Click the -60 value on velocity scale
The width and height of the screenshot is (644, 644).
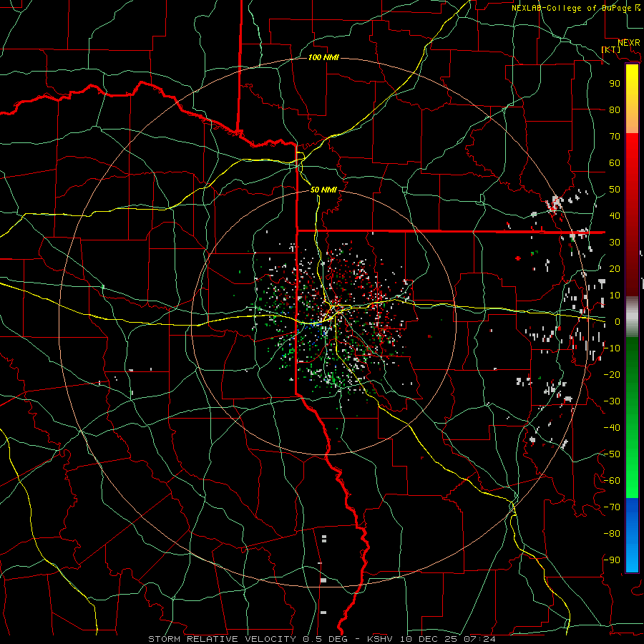pos(612,481)
